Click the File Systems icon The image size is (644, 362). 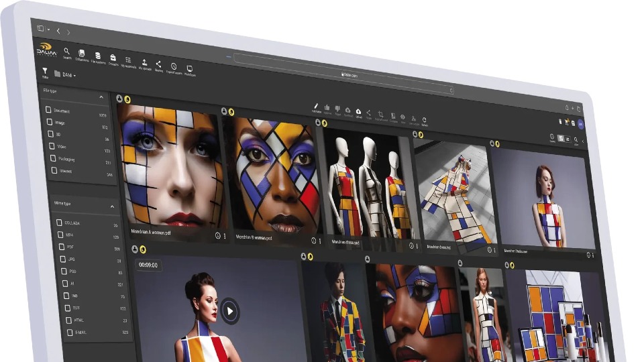(x=98, y=57)
